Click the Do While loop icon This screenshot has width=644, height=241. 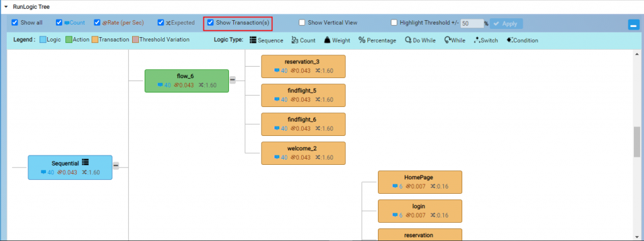pos(408,40)
